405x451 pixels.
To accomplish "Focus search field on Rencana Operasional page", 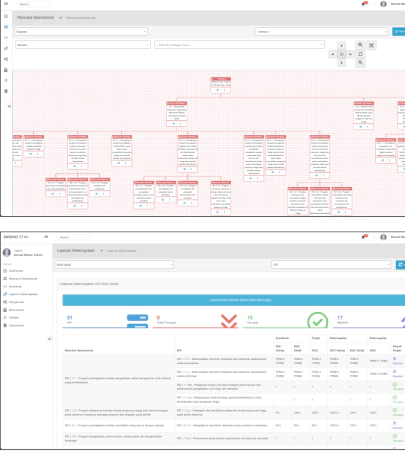I will (34, 4).
